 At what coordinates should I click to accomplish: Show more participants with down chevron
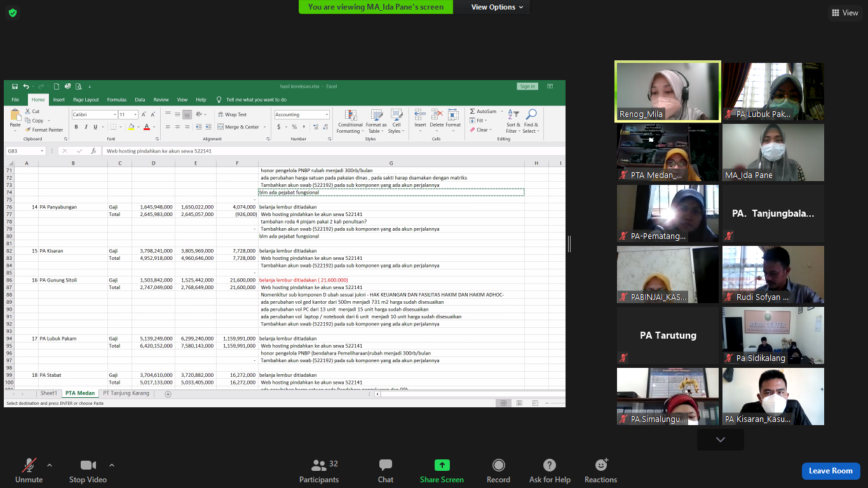click(720, 440)
